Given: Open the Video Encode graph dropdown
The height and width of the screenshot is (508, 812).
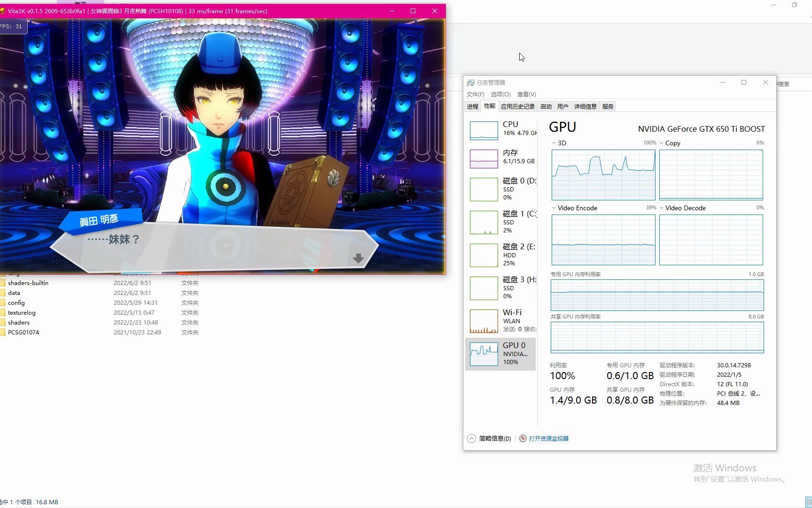Looking at the screenshot, I should 554,208.
